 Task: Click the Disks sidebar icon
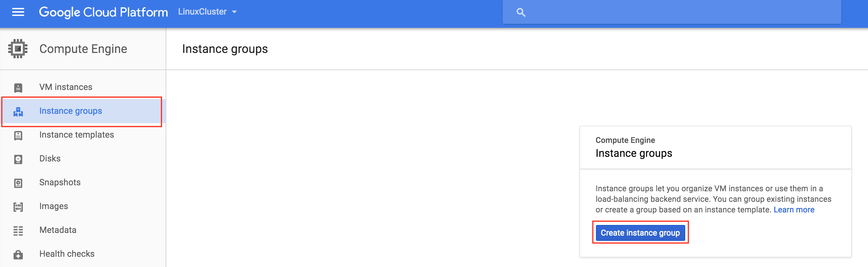click(x=18, y=159)
